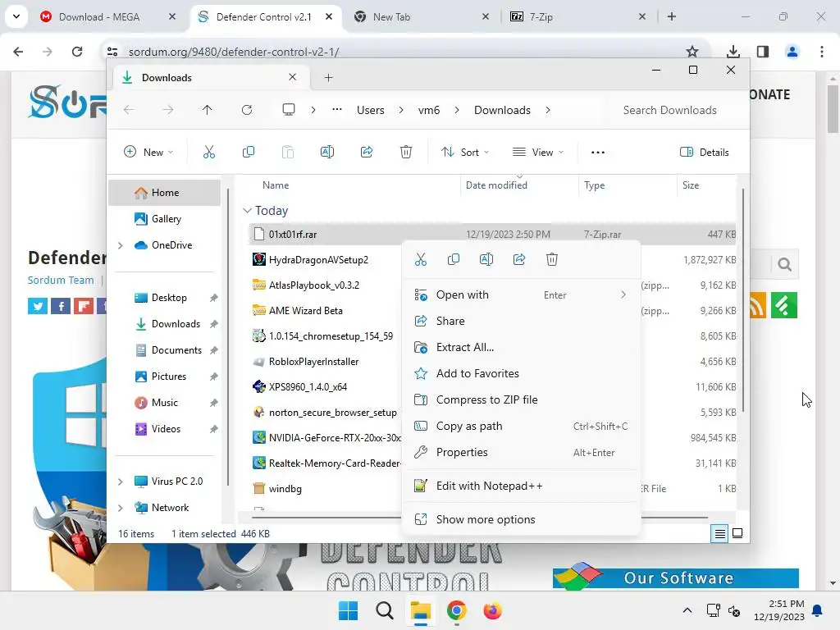Open Windows Start menu
840x630 pixels.
348,610
